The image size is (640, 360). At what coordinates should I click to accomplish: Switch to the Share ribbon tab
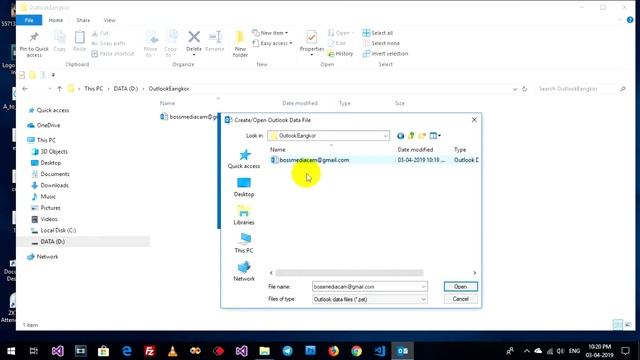tap(83, 20)
